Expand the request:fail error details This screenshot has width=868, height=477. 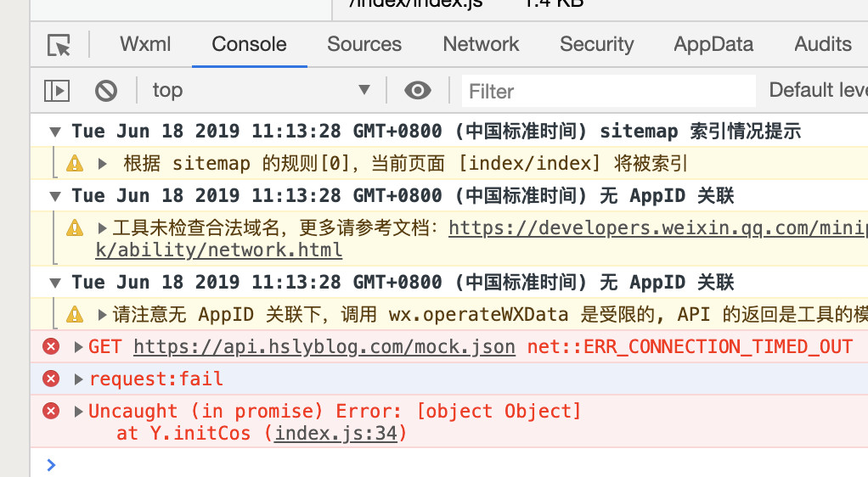click(x=79, y=379)
